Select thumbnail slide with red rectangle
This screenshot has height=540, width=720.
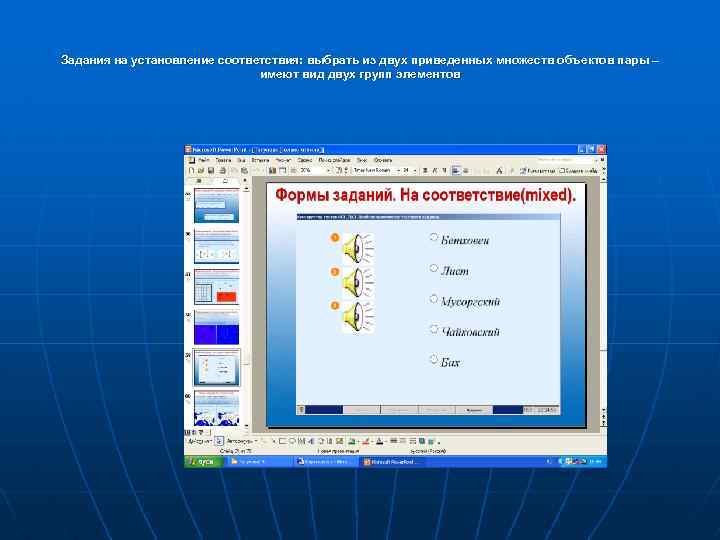point(216,287)
